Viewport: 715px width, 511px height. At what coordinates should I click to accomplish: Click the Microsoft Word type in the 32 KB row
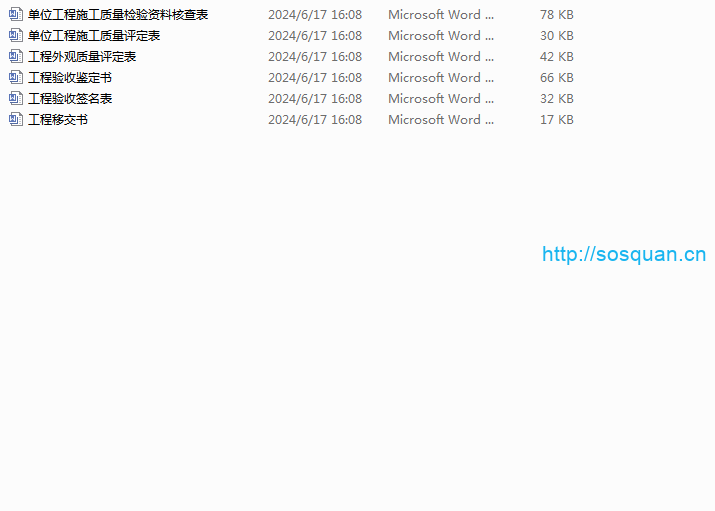click(x=440, y=99)
